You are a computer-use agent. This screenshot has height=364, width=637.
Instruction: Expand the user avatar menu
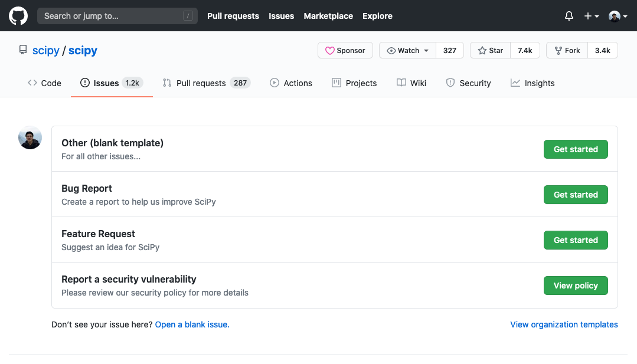[618, 16]
